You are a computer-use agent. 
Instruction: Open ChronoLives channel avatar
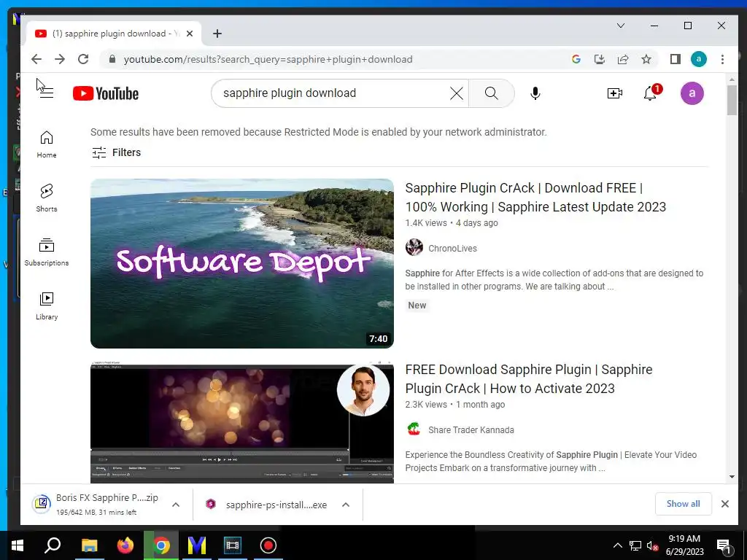tap(414, 248)
